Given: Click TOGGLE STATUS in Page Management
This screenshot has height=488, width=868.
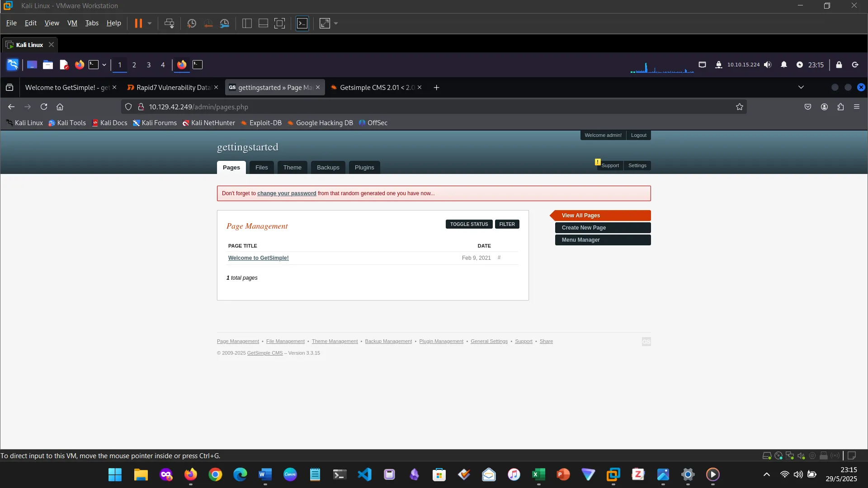Looking at the screenshot, I should pos(469,224).
